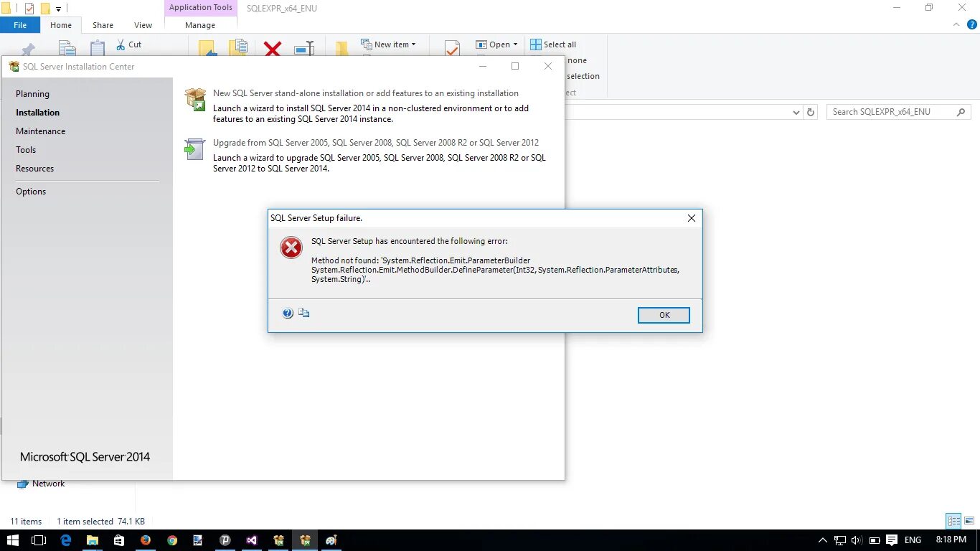The image size is (980, 551).
Task: Close the SQL Server Setup failure dialog
Action: pyautogui.click(x=692, y=218)
